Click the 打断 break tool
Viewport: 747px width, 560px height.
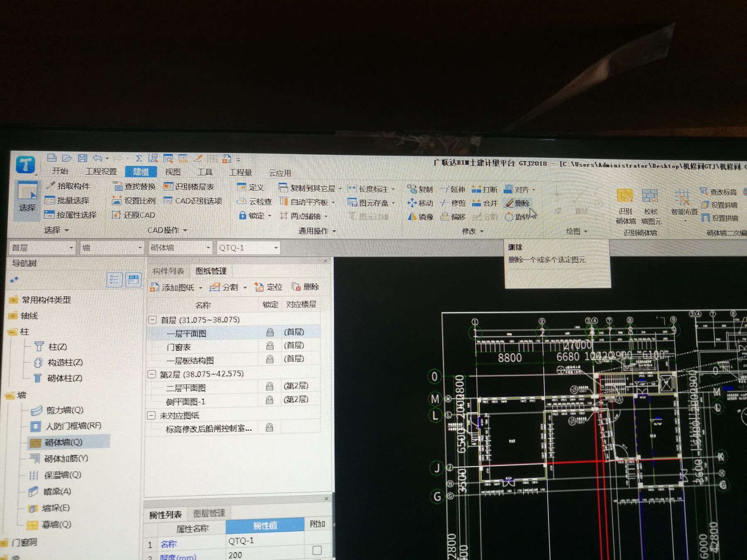point(484,190)
